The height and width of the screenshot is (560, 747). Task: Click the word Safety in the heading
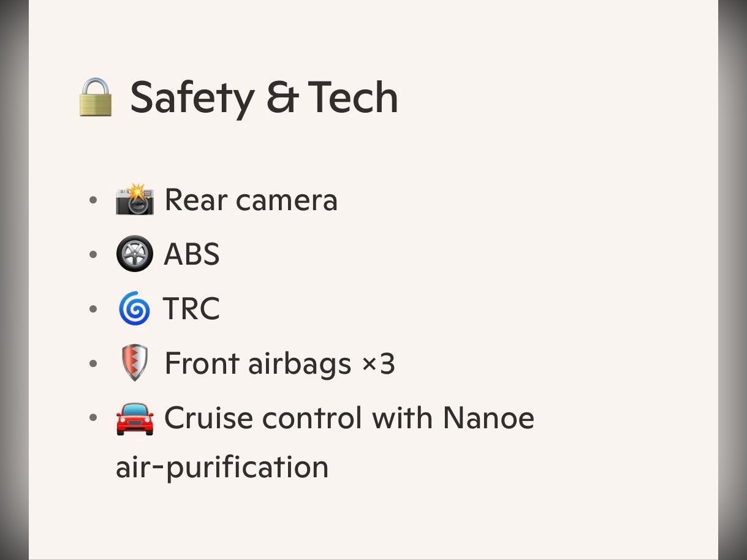tap(191, 98)
